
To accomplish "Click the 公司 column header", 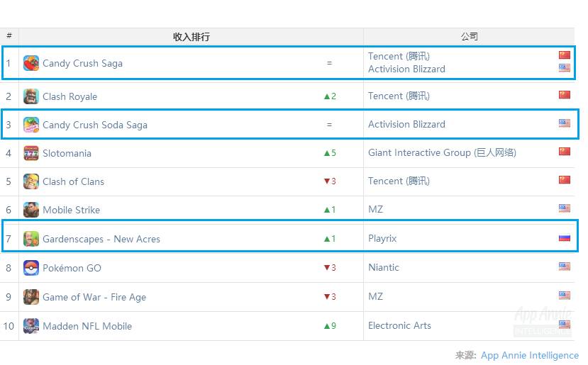I will click(469, 36).
